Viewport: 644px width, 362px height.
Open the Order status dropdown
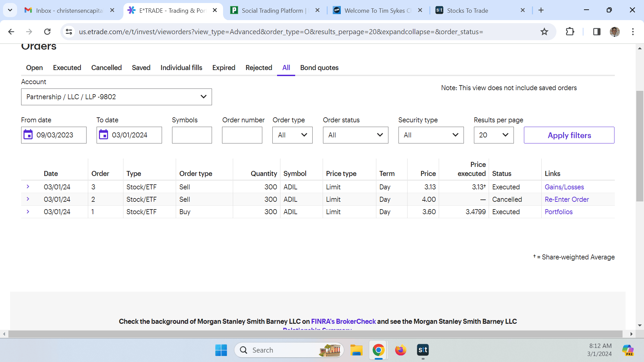pyautogui.click(x=355, y=135)
